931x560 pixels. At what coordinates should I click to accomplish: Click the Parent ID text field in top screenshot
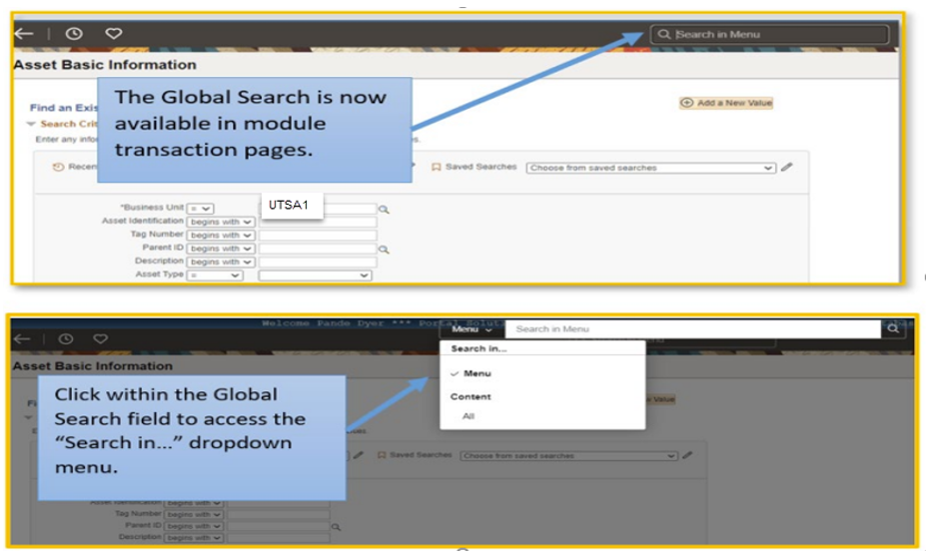[x=318, y=249]
